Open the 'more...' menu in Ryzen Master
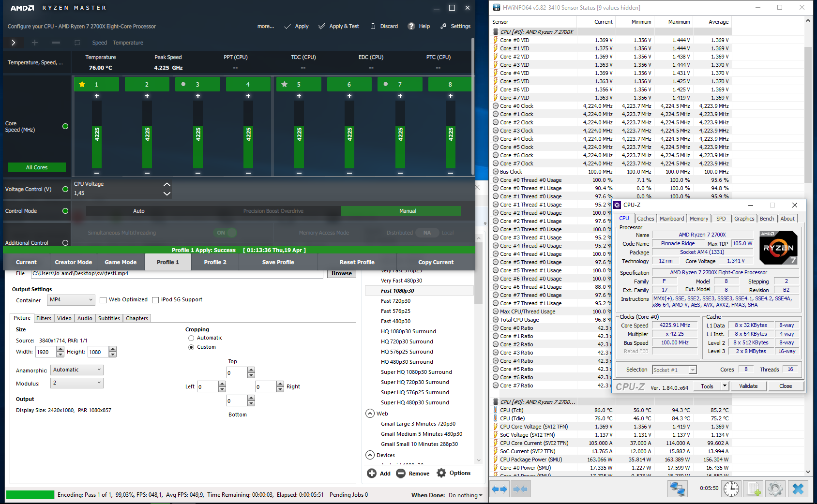 point(266,26)
